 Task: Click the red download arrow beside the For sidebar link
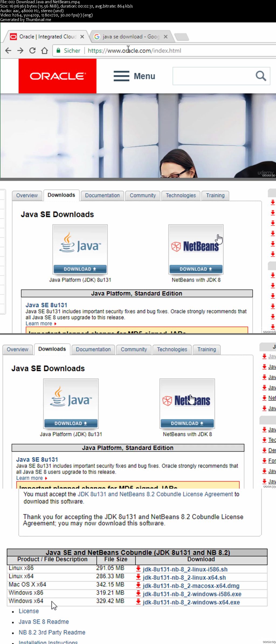(x=264, y=461)
